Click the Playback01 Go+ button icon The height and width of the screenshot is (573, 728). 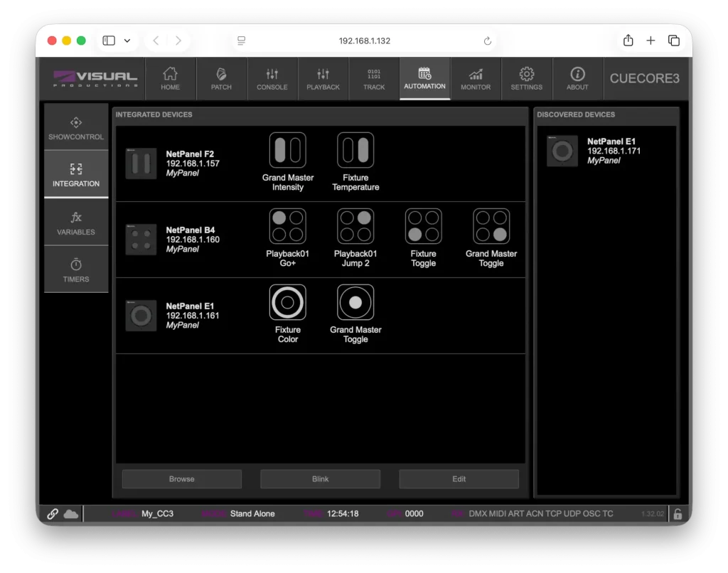pyautogui.click(x=287, y=226)
